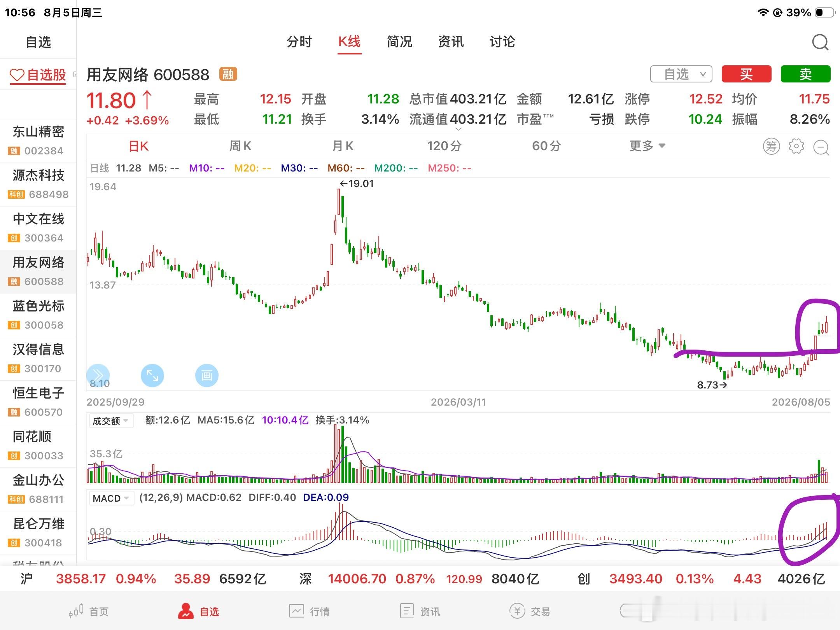Viewport: 840px width, 630px height.
Task: Select the 60分 chart period
Action: 546,146
